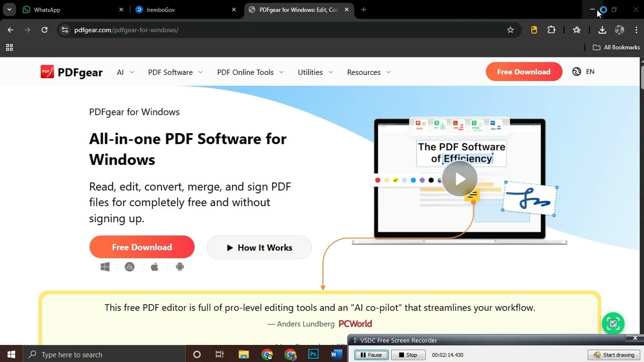The image size is (644, 362).
Task: View site information icon in address bar
Action: tap(64, 30)
